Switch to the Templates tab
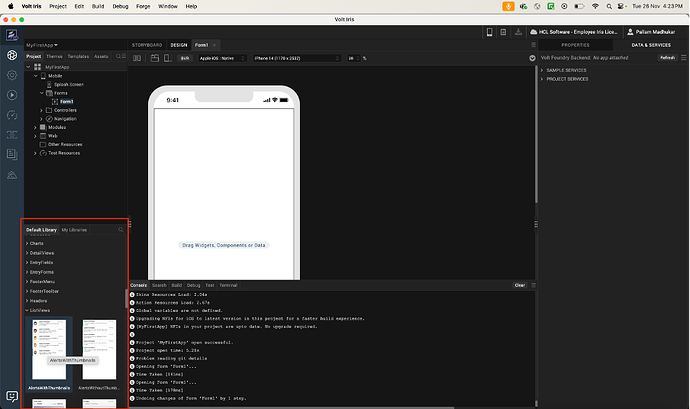 coord(78,56)
